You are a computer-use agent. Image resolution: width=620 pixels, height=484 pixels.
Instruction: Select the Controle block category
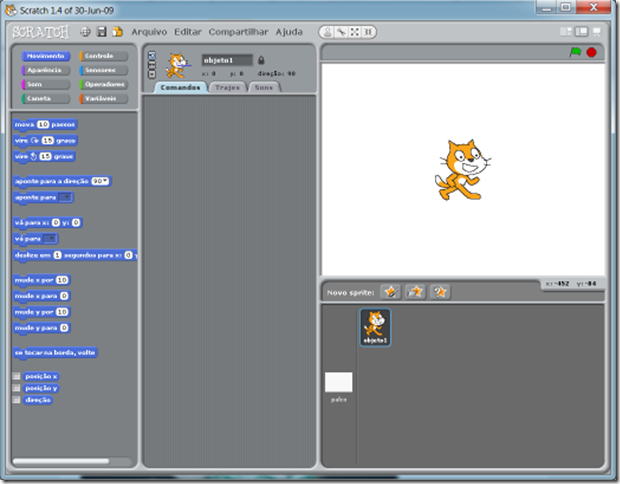tap(104, 56)
